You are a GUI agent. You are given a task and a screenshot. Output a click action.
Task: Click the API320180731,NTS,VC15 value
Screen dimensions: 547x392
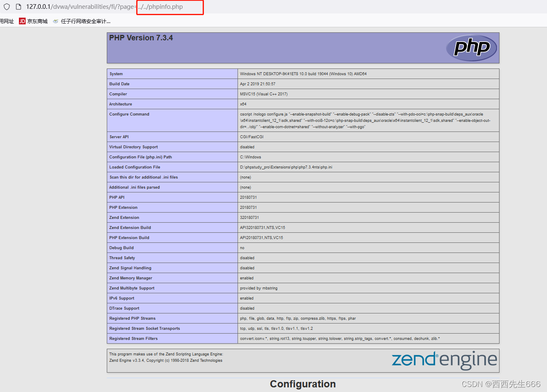pos(262,228)
